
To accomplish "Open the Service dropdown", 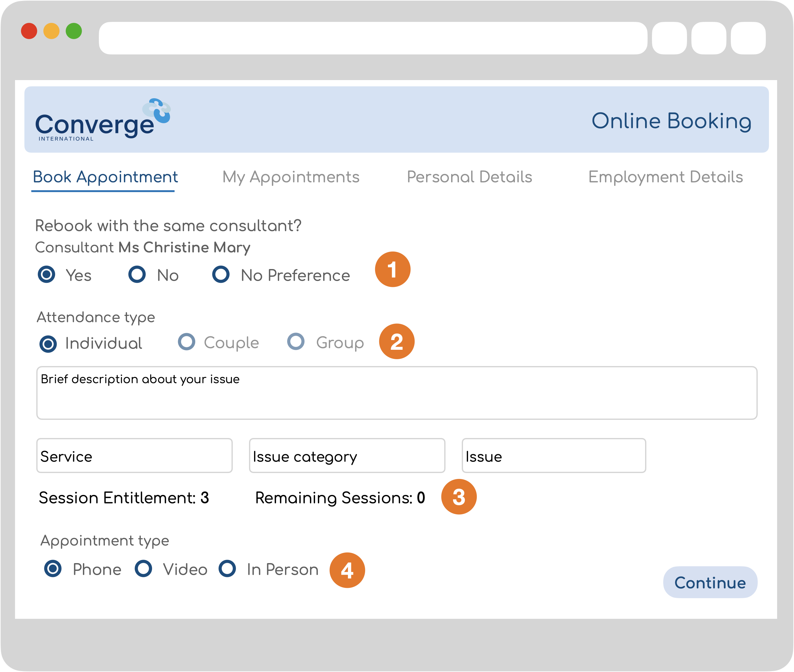I will pyautogui.click(x=134, y=456).
